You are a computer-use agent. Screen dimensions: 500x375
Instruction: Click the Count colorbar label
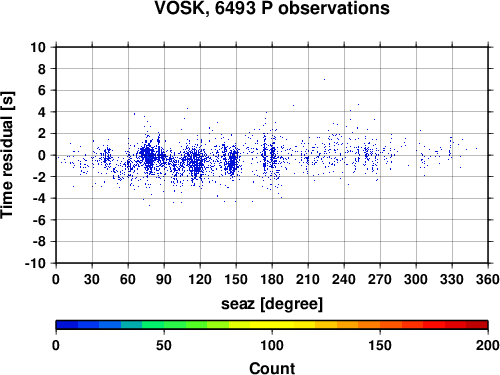[272, 368]
